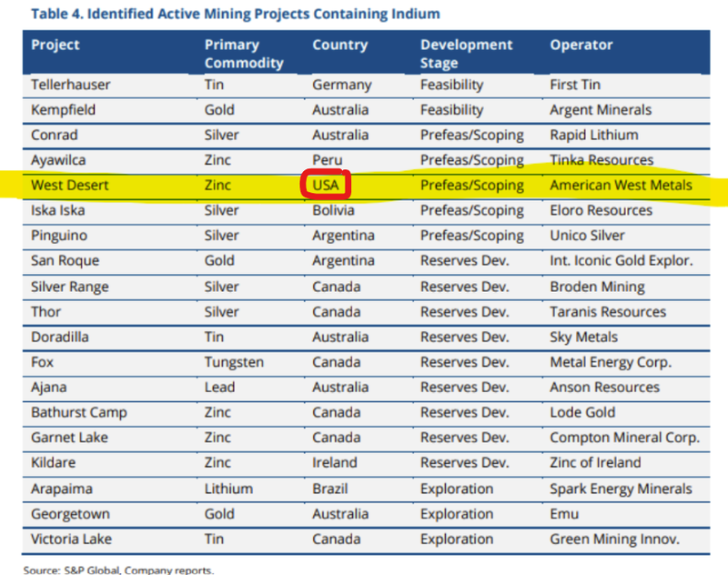Select the Primary Commodity column header
Screen dimensions: 728x575
[244, 54]
